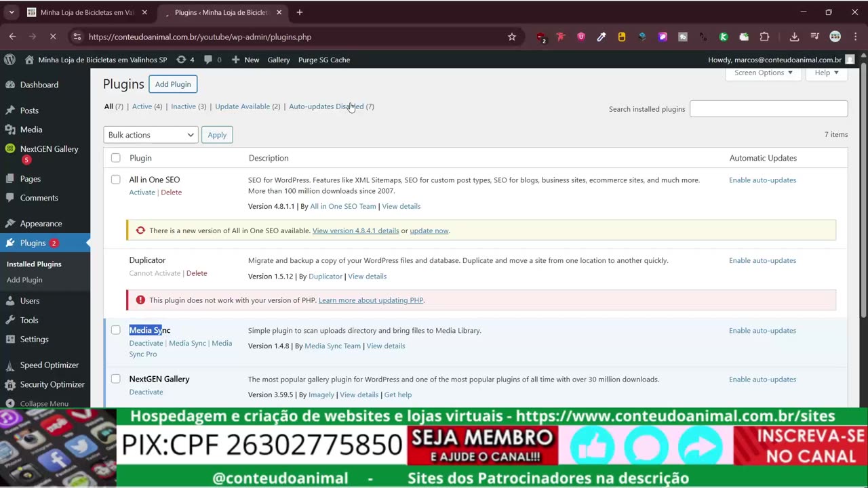This screenshot has width=868, height=488.
Task: Activate the All in One SEO plugin
Action: pyautogui.click(x=142, y=192)
